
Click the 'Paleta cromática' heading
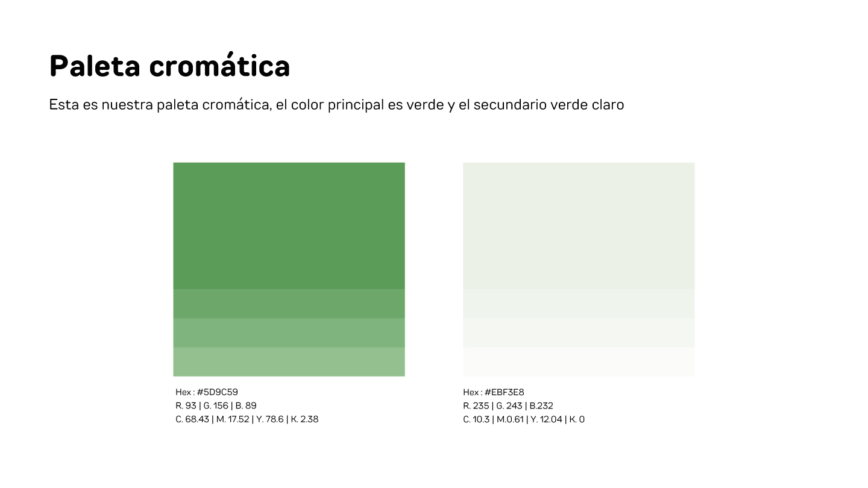(169, 66)
